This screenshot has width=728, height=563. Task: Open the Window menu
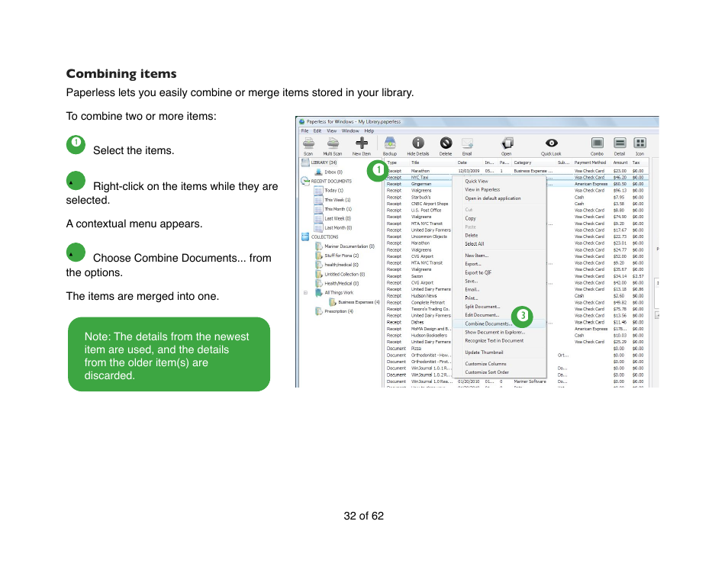(350, 131)
